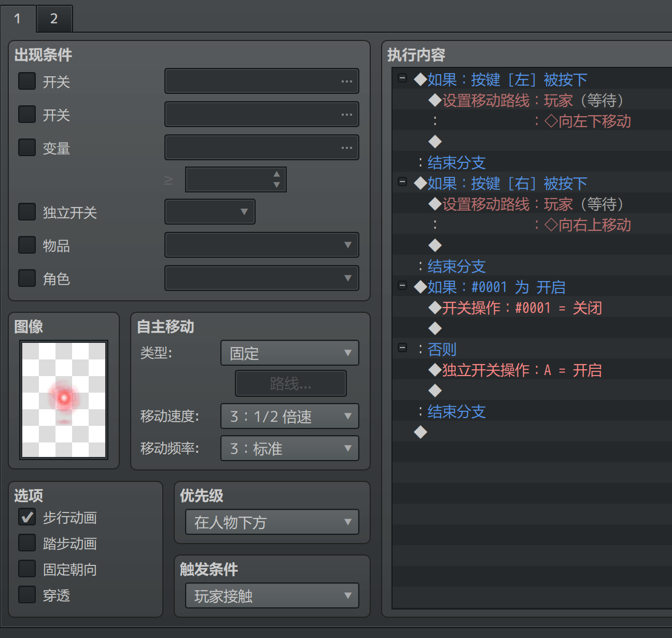Viewport: 672px width, 638px height.
Task: Select the 向左下移动 command line
Action: tap(532, 120)
